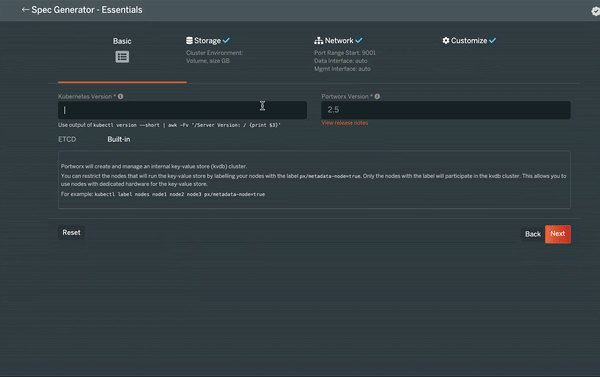The image size is (600, 377).
Task: Switch to the Storage step tab
Action: pyautogui.click(x=208, y=41)
